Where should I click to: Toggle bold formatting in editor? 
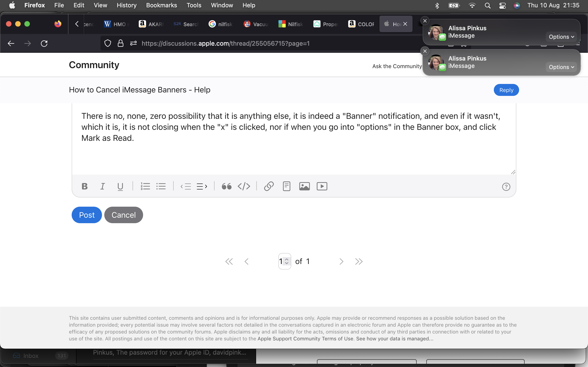pyautogui.click(x=85, y=186)
